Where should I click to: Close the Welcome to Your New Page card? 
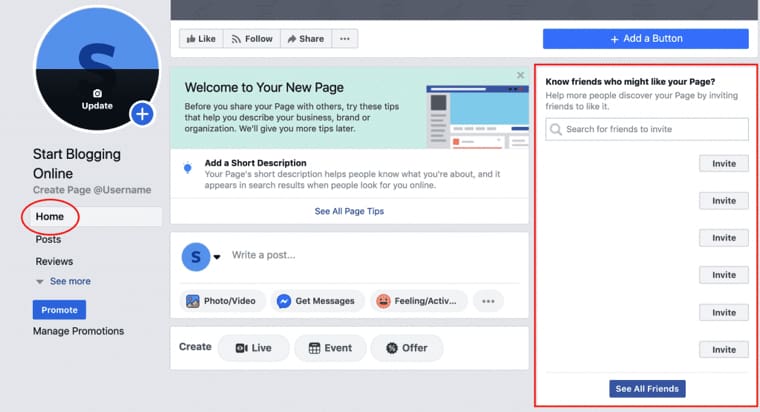(520, 75)
